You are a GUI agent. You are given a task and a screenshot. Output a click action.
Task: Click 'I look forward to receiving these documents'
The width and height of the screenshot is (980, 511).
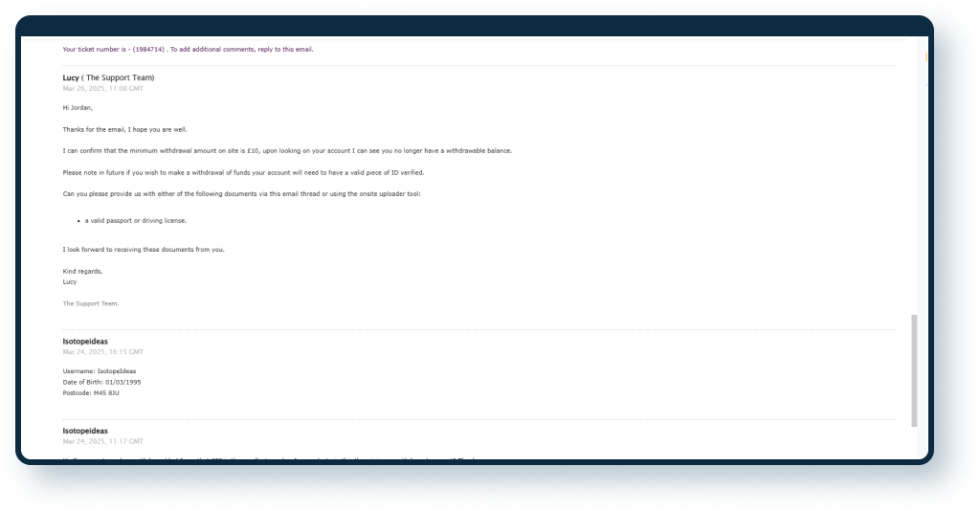[144, 249]
